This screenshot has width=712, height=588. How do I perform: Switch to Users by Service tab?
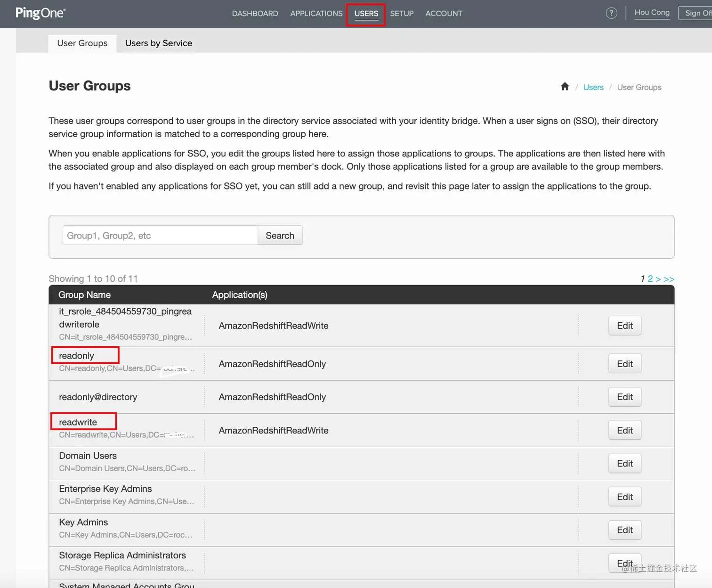click(x=159, y=43)
